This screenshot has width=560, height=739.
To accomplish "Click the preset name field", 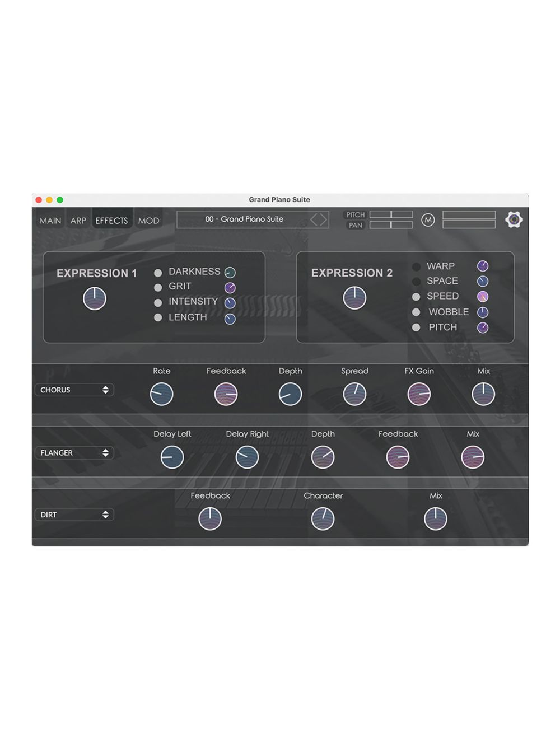I will pos(245,219).
